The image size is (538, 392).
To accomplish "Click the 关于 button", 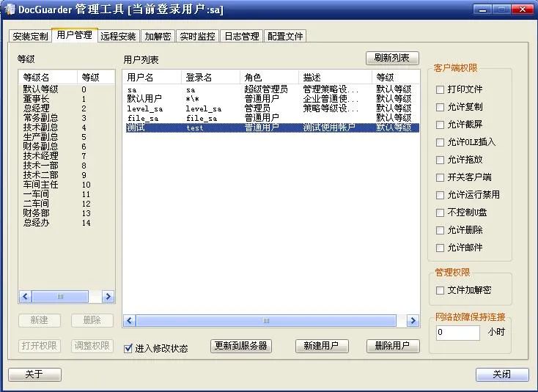I will click(34, 374).
